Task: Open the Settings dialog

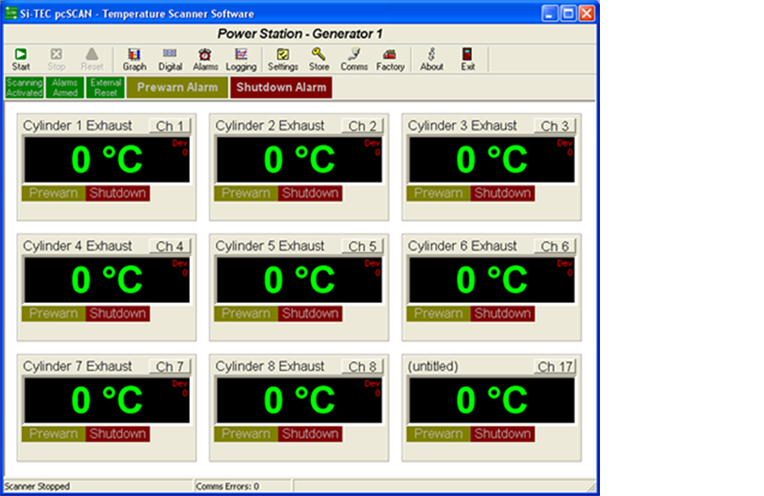Action: (283, 59)
